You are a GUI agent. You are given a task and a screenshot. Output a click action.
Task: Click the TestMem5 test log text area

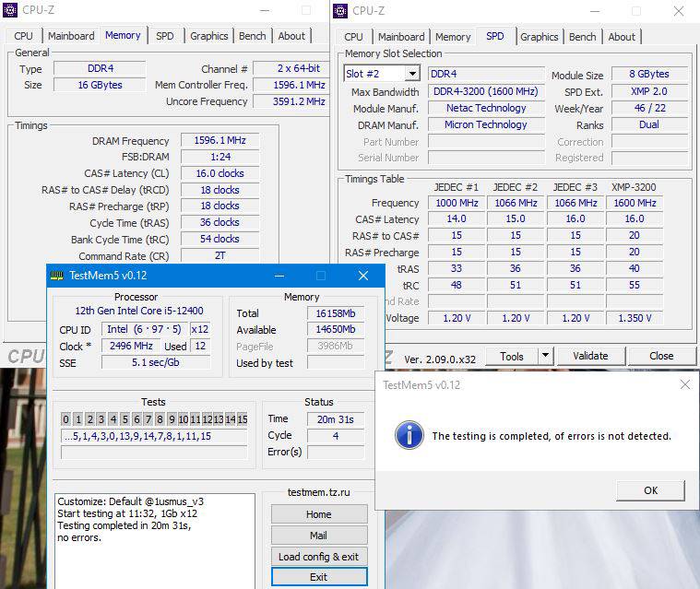pyautogui.click(x=154, y=539)
